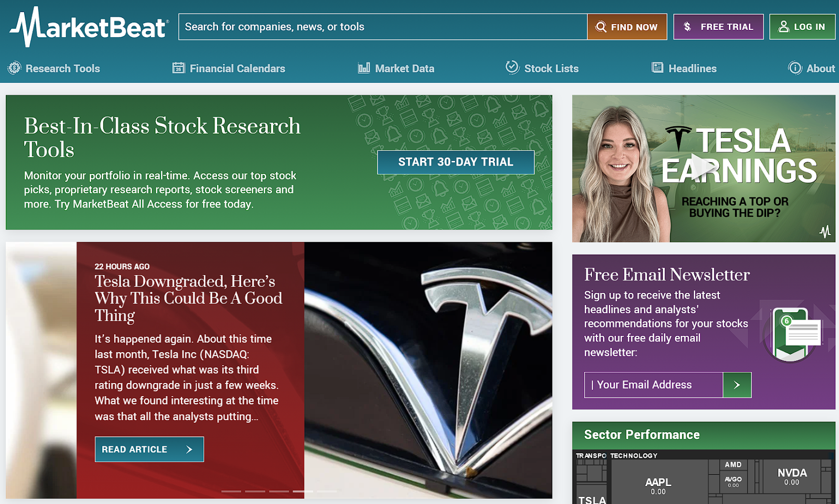Click the dollar icon on Free Trial

[687, 27]
